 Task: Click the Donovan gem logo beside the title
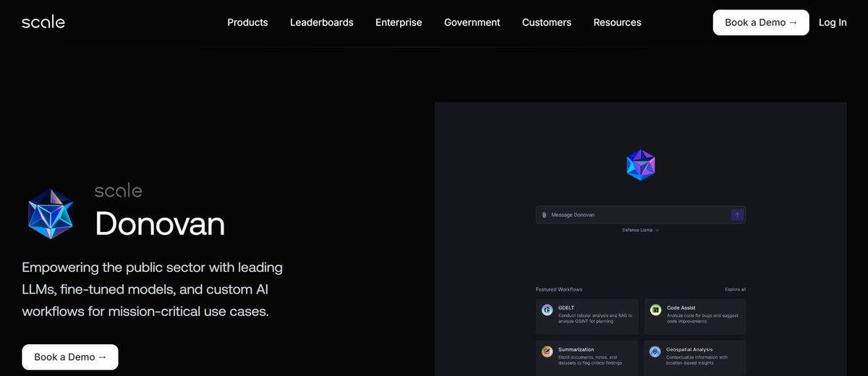(51, 214)
